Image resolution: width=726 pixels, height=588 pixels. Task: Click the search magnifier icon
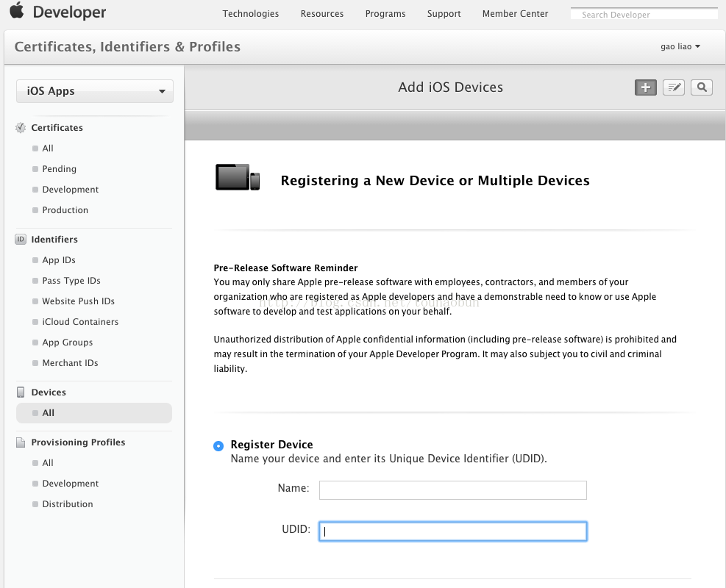point(702,87)
